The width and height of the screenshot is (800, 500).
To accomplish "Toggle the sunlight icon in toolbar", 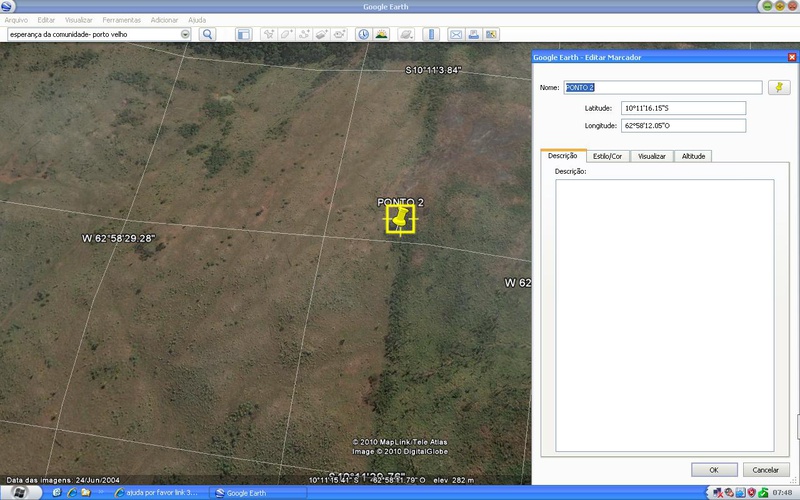I will [381, 34].
